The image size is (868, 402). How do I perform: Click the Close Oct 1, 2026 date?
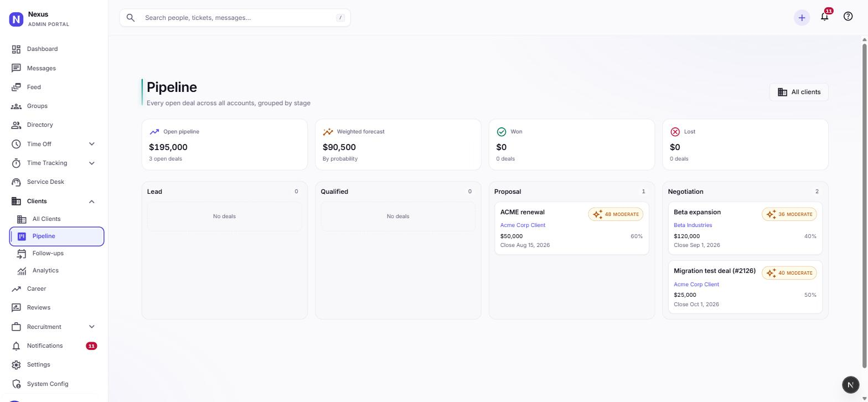coord(696,305)
